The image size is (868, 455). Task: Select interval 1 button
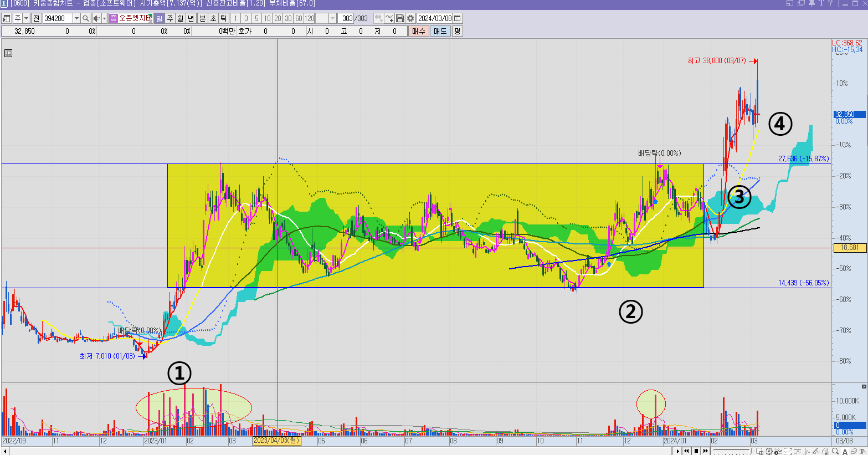tap(235, 18)
